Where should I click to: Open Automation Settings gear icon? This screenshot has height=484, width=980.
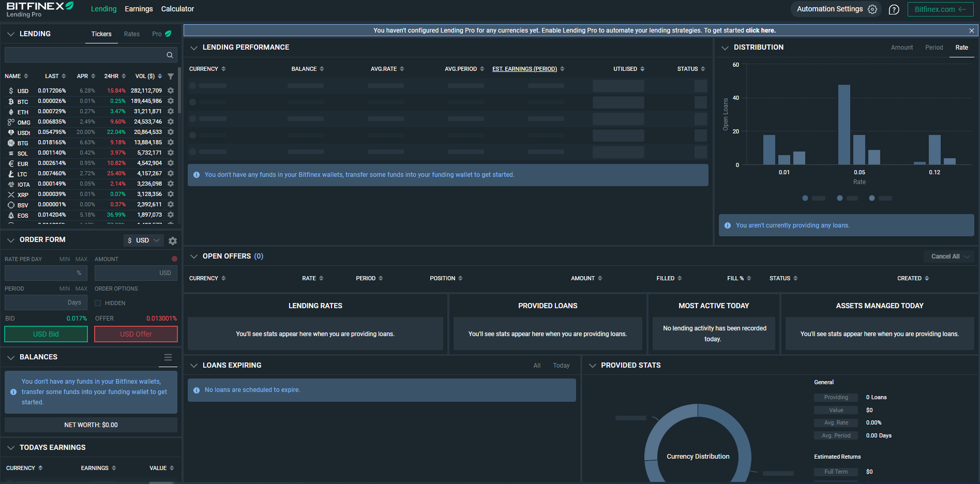point(872,9)
